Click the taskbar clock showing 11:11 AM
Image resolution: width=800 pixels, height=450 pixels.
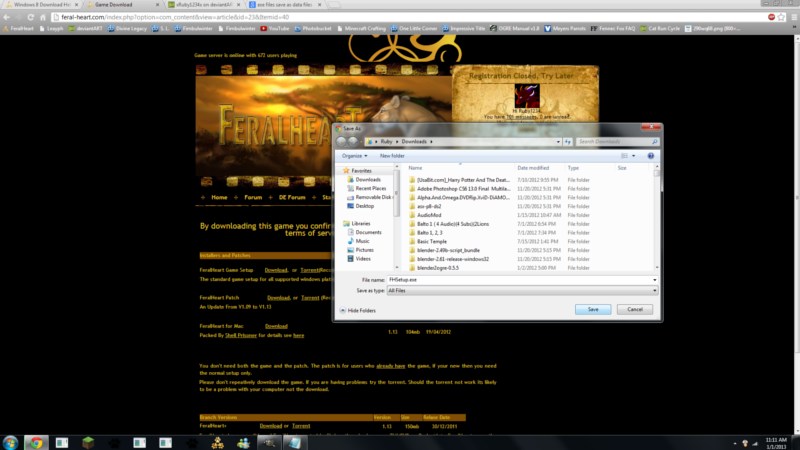[x=776, y=443]
